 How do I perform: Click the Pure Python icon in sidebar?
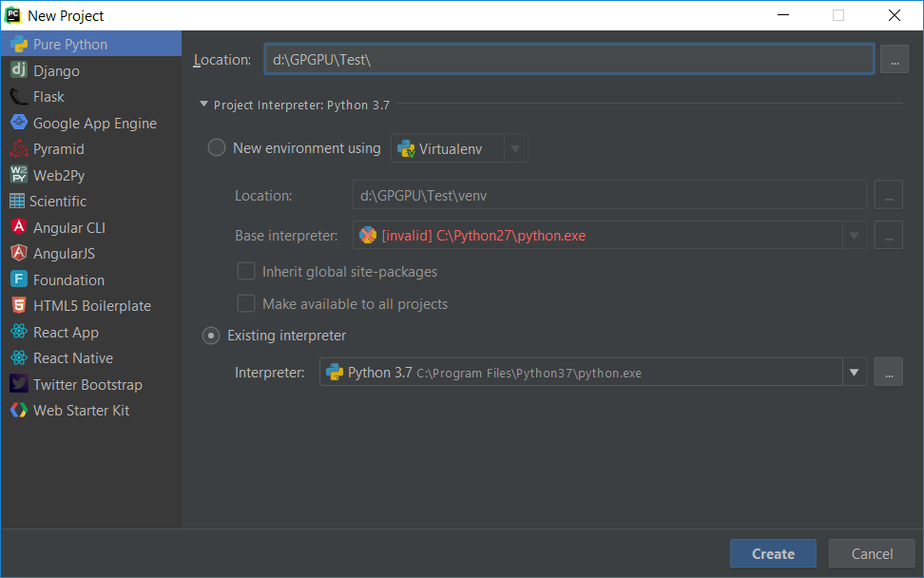[19, 44]
